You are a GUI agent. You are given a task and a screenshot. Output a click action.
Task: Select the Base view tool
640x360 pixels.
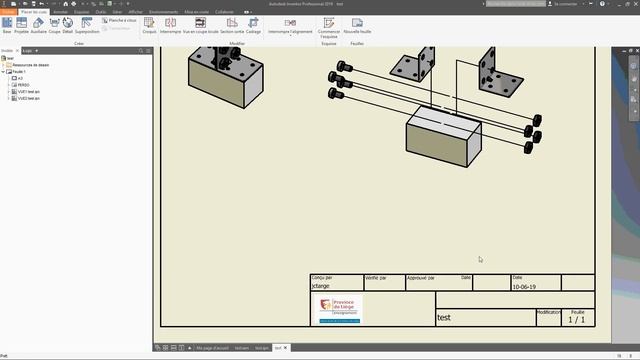point(7,25)
